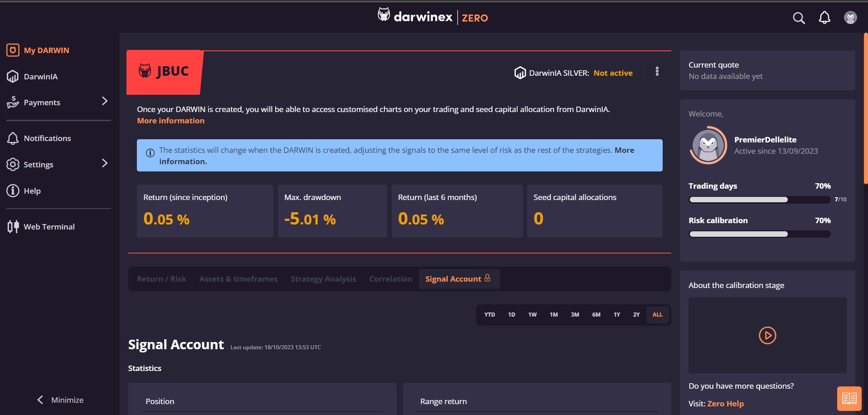Select the YTD time range
The height and width of the screenshot is (415, 868).
point(490,315)
